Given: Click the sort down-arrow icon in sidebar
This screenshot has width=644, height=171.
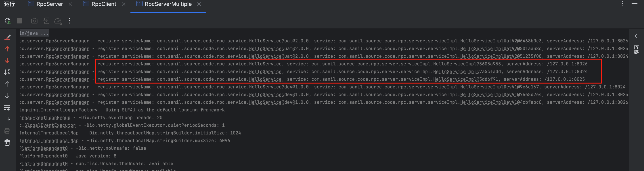Looking at the screenshot, I should tap(7, 72).
